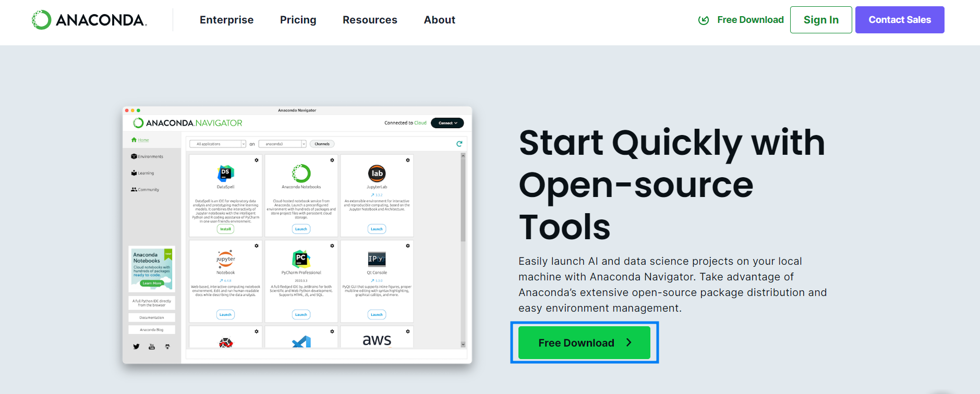Open the About menu
This screenshot has height=394, width=980.
[x=440, y=20]
